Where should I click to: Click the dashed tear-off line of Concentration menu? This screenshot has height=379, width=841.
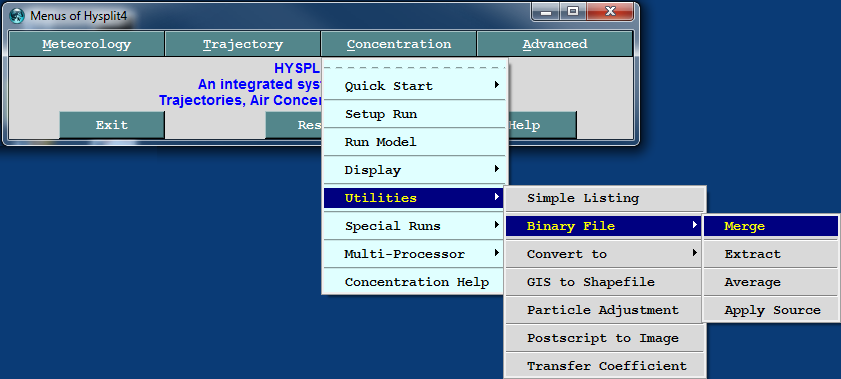pyautogui.click(x=415, y=68)
